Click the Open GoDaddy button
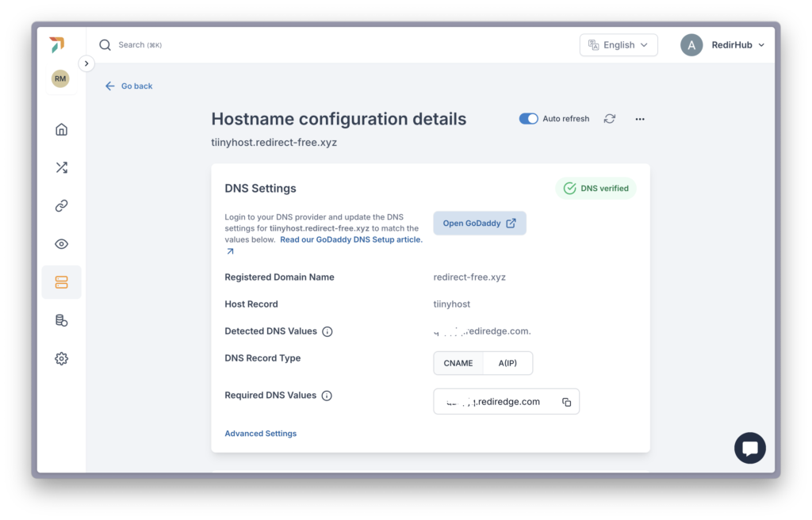The width and height of the screenshot is (812, 520). click(x=480, y=224)
